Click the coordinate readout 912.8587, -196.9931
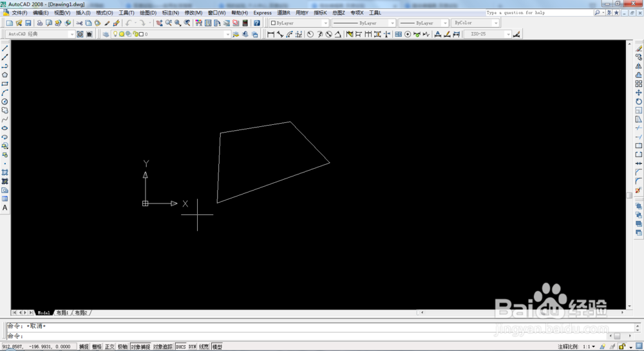644x351 pixels. point(38,347)
